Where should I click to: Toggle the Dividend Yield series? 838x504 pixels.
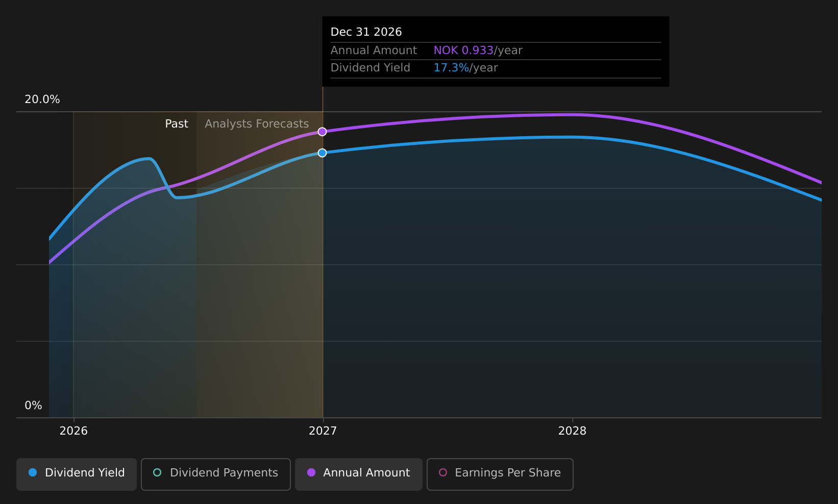tap(77, 474)
